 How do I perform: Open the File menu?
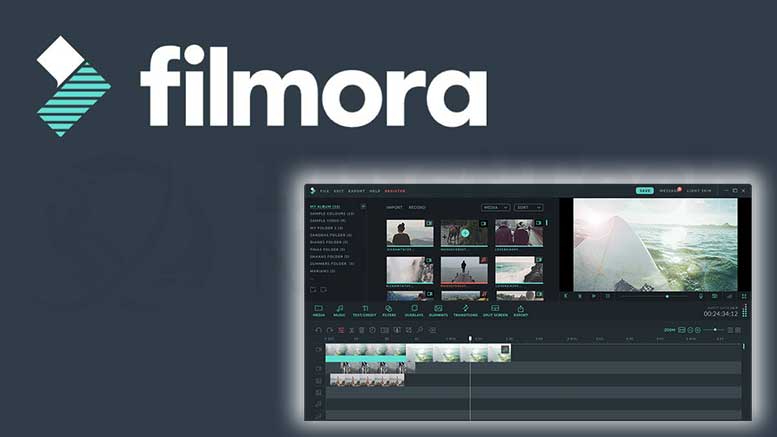pyautogui.click(x=324, y=190)
